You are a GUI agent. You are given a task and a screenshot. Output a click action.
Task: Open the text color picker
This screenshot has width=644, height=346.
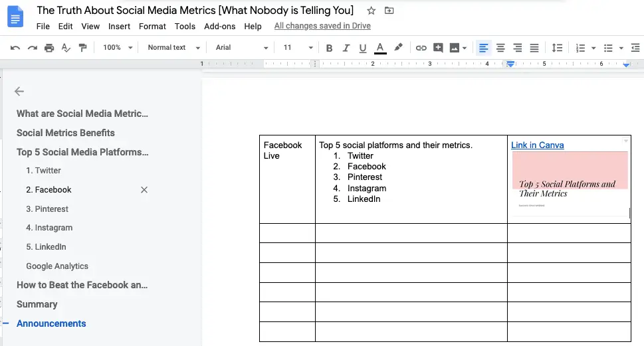(380, 48)
